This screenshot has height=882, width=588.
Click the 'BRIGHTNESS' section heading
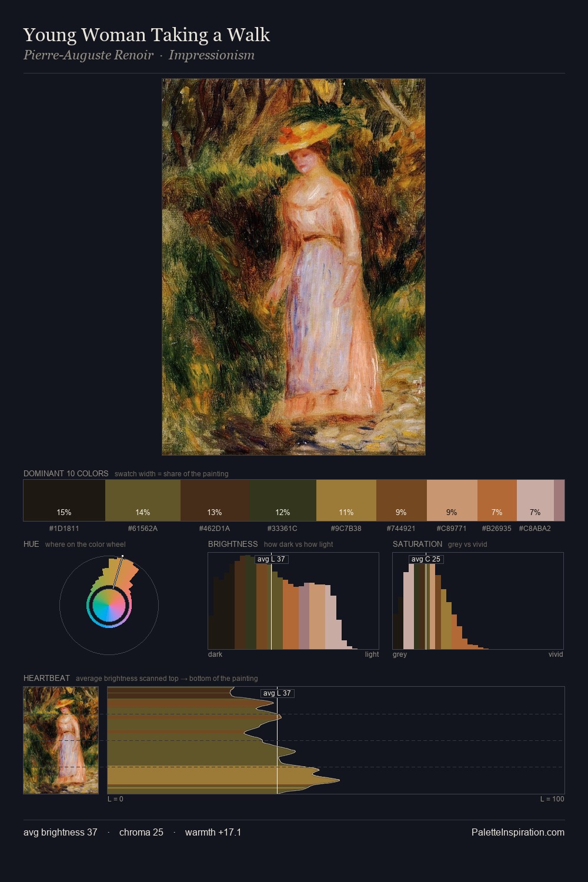[233, 544]
